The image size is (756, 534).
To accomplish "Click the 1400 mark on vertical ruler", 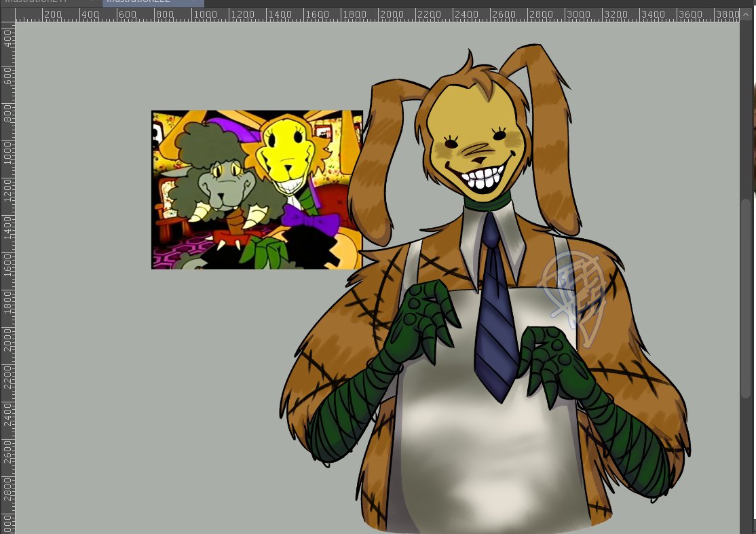I will pos(7,229).
